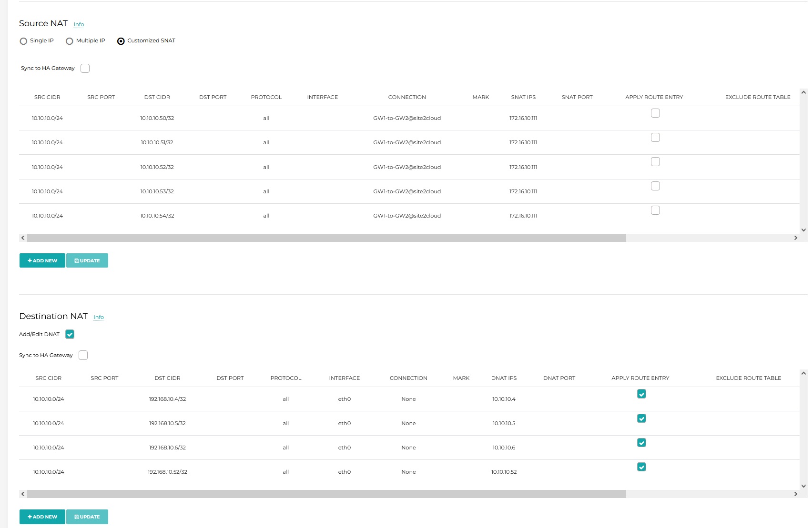Click SNAT DST CIDR cell 10.10.10.51/32
Viewport: 812px width, 528px height.
click(157, 142)
